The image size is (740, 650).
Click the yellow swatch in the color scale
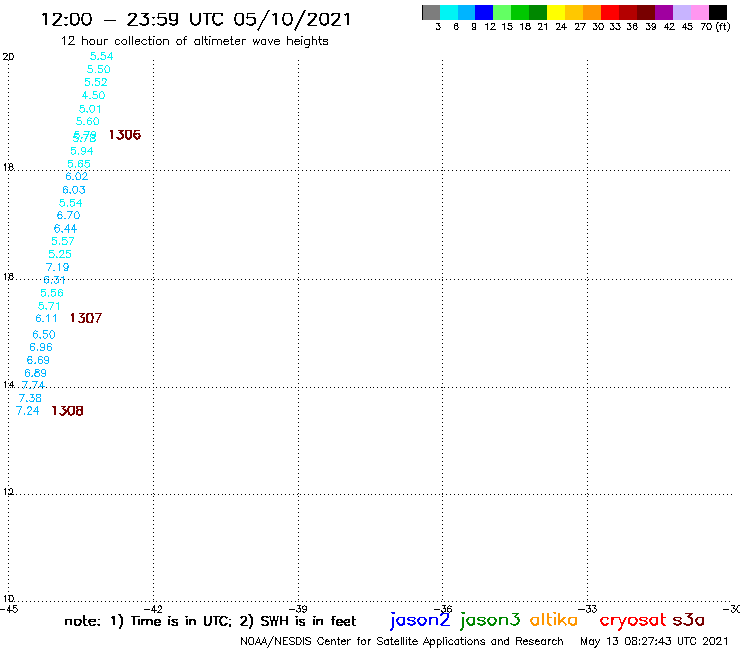[556, 12]
